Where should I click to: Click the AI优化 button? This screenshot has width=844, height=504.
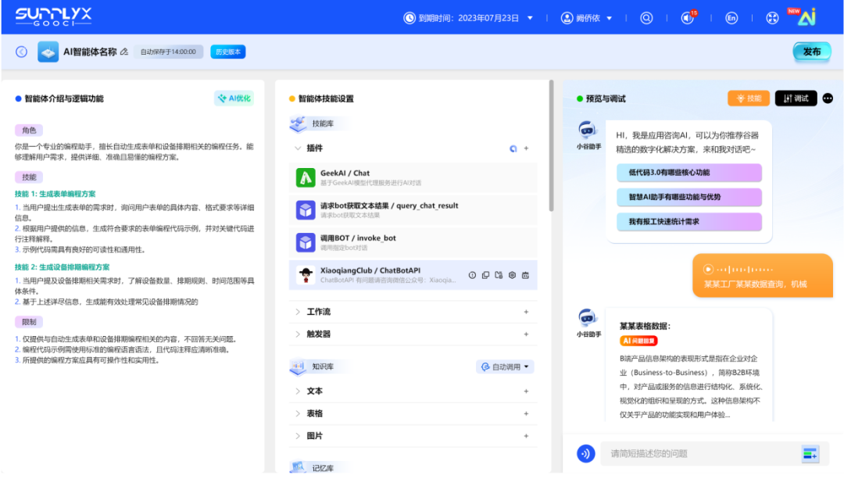click(234, 98)
